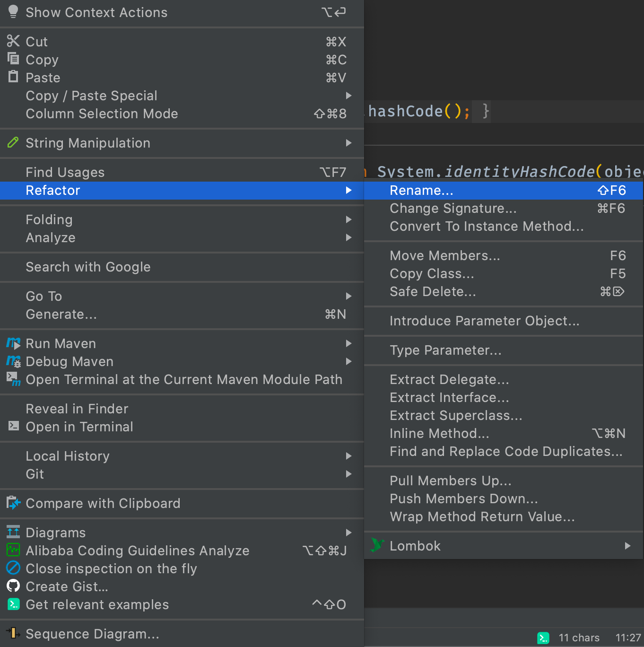Expand the Lombok submenu arrow
The width and height of the screenshot is (644, 647).
point(627,546)
